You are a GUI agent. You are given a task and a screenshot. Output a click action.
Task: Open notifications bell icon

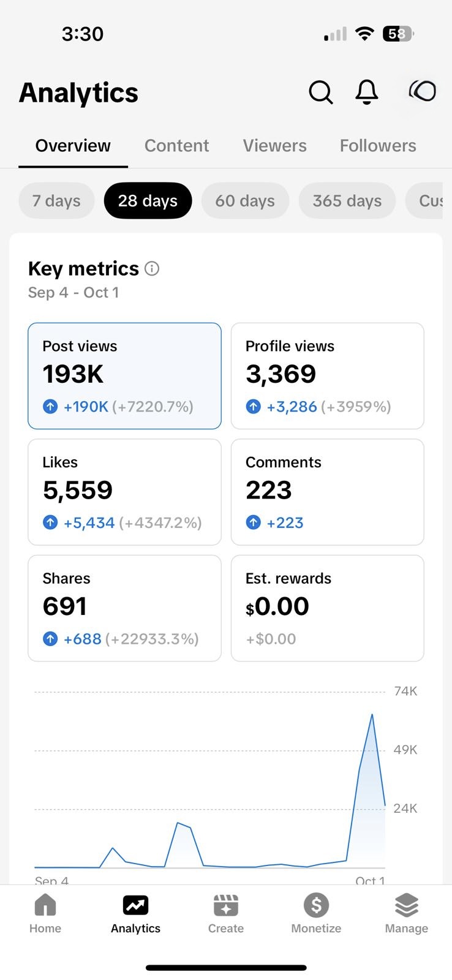[x=367, y=92]
